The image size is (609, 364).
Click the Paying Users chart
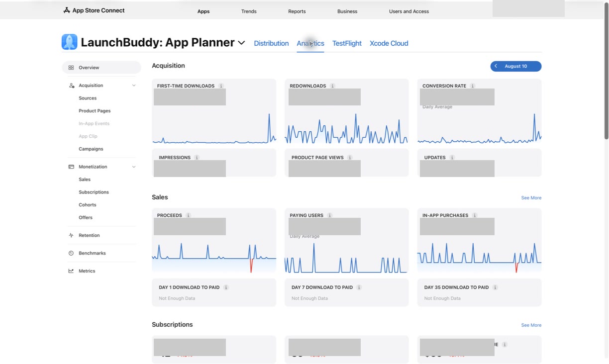[x=347, y=258]
